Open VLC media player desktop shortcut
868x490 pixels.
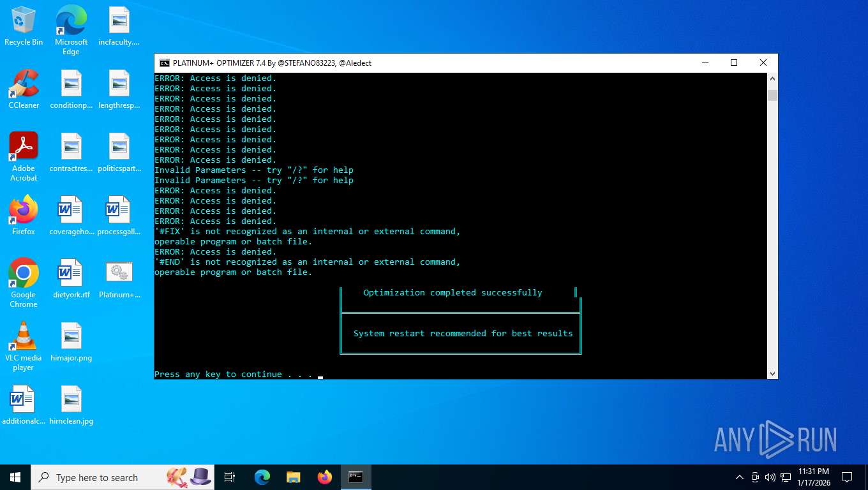click(24, 346)
